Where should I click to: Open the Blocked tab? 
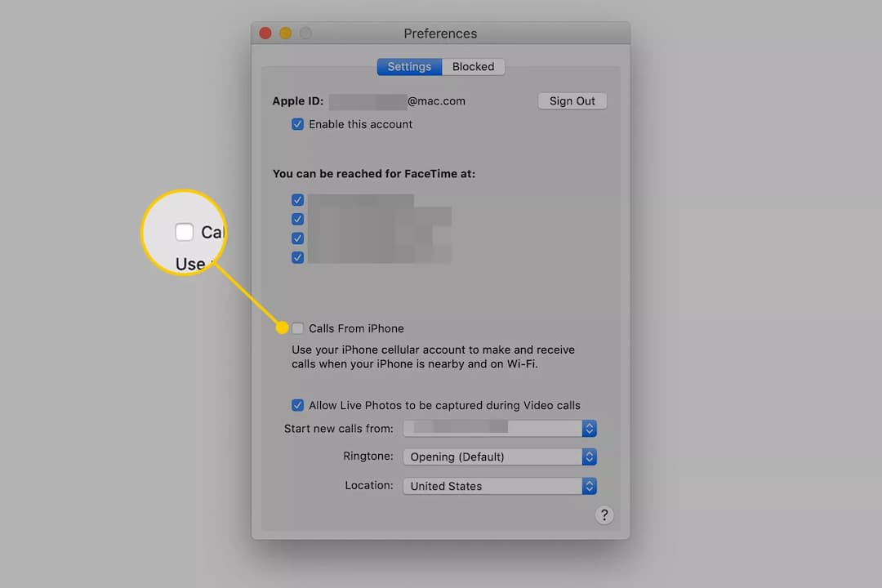tap(473, 67)
